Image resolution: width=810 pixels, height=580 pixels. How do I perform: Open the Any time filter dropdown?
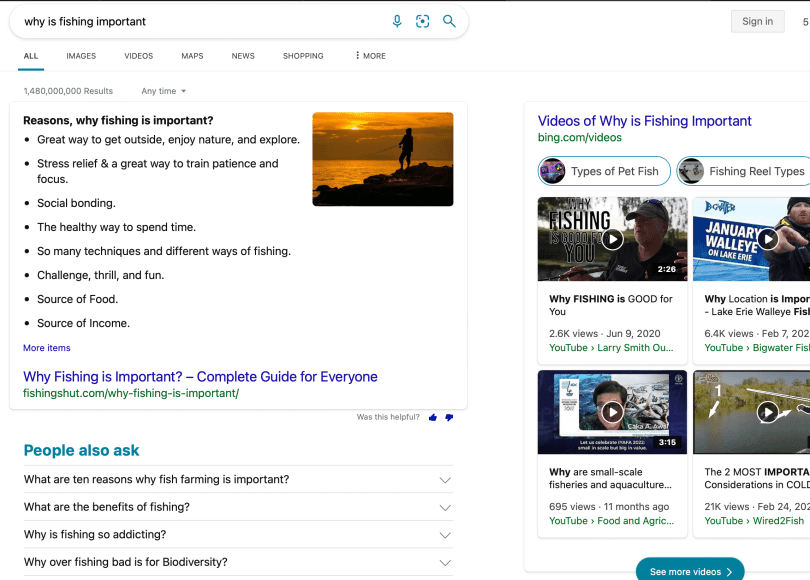coord(164,91)
